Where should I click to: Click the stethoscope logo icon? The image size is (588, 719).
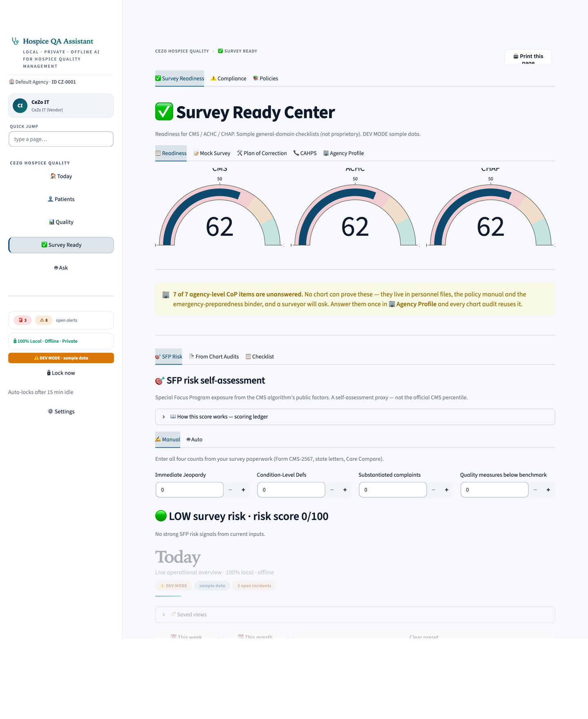pyautogui.click(x=16, y=41)
